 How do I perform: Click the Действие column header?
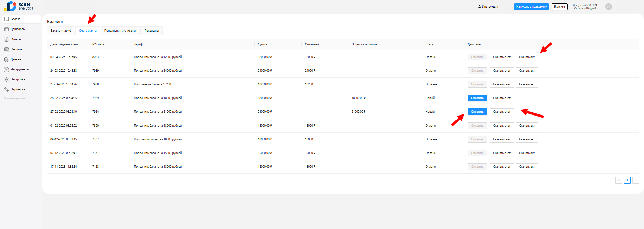pyautogui.click(x=474, y=44)
